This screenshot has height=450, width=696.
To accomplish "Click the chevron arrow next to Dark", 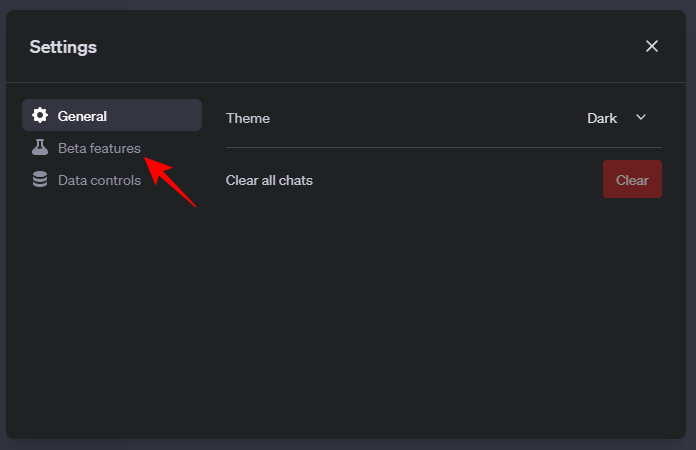I will tap(641, 117).
